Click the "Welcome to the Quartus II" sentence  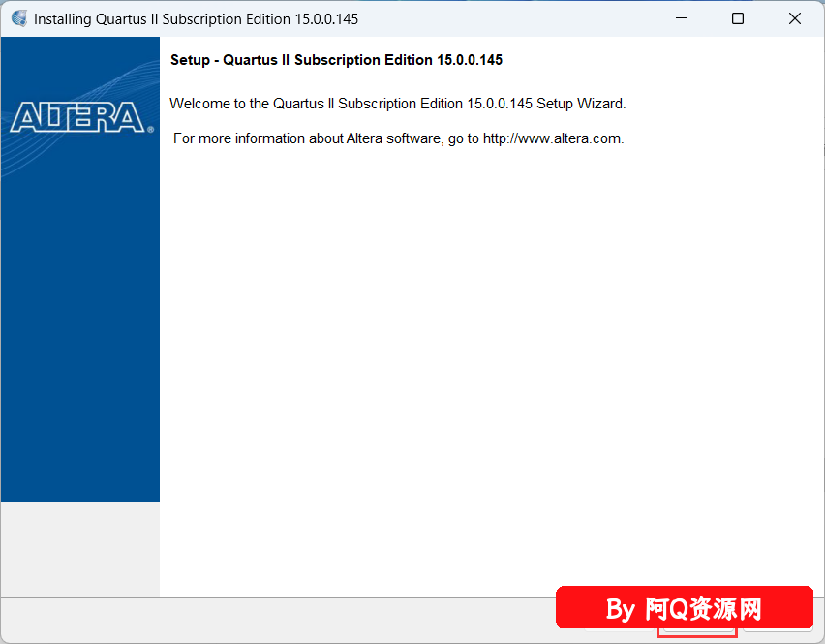(x=398, y=104)
